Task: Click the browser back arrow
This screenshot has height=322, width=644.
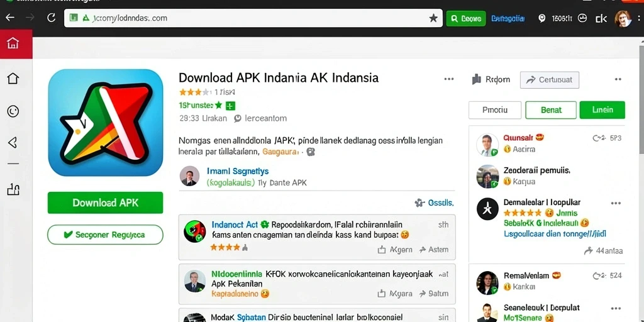Action: coord(9,18)
